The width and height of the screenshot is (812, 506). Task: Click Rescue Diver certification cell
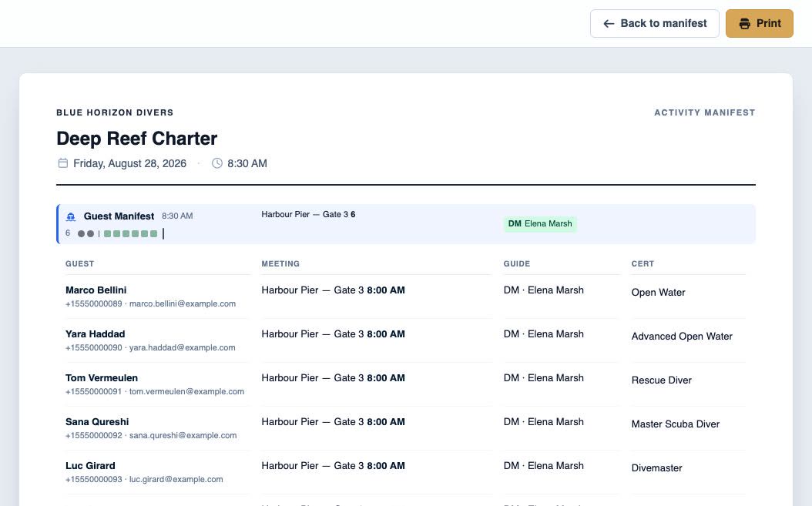661,380
